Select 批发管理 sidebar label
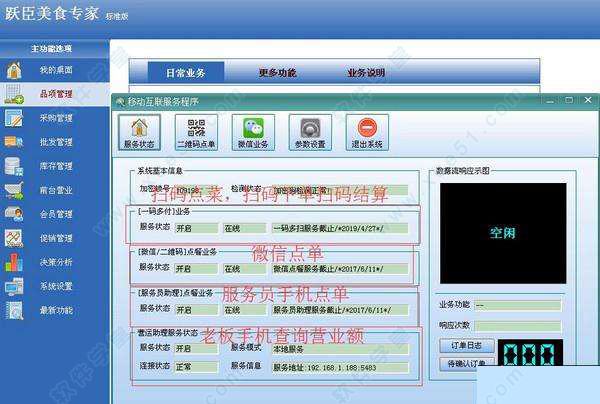Viewport: 600px width, 404px height. (56, 142)
